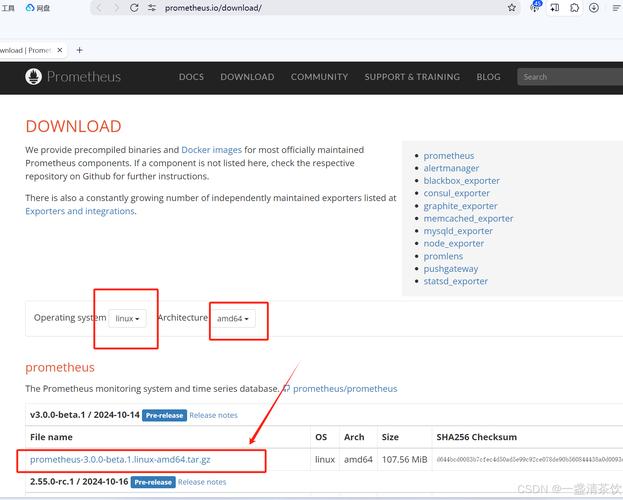This screenshot has width=623, height=500.
Task: Jump to node_exporter in the sidebar list
Action: (x=453, y=243)
